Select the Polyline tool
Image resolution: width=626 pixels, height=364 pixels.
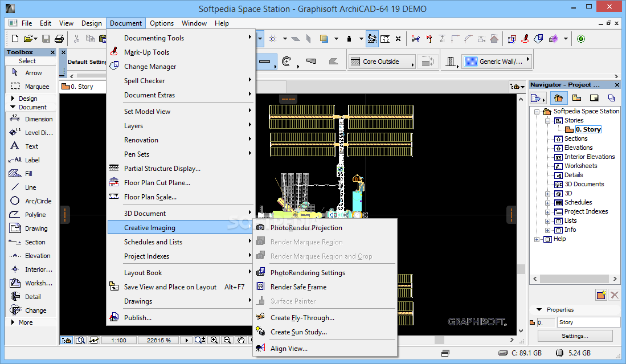(x=30, y=214)
